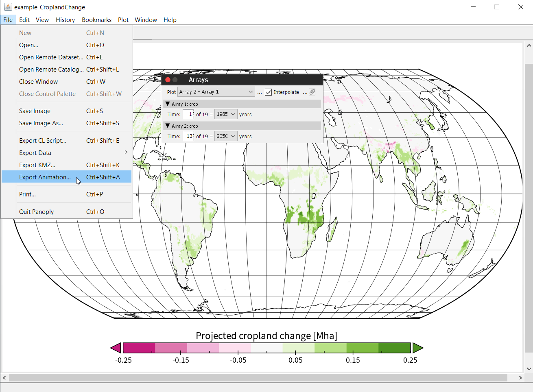Open the File menu
Screen dimensions: 533x392
tap(8, 20)
